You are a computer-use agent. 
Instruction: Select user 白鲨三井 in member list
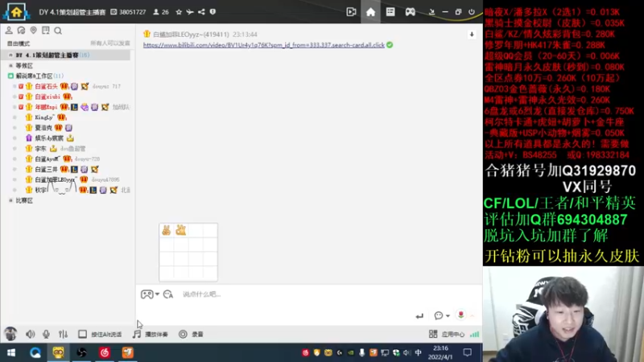[46, 169]
